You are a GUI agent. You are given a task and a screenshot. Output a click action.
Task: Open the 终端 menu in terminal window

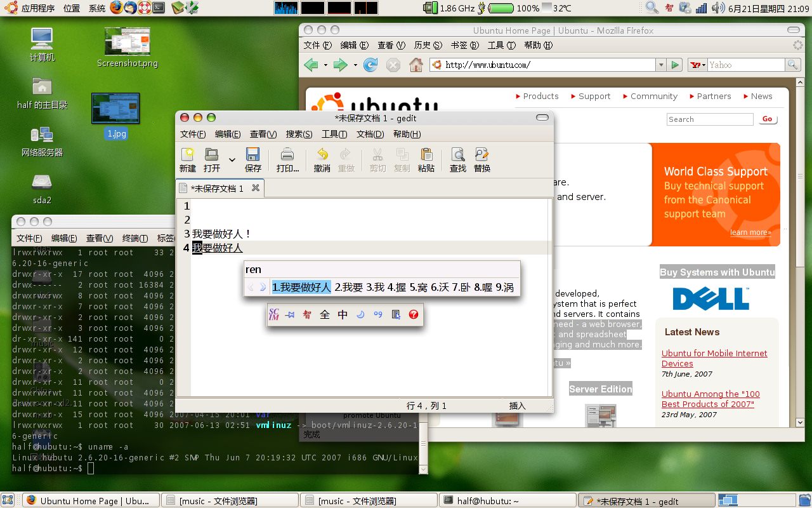point(135,238)
